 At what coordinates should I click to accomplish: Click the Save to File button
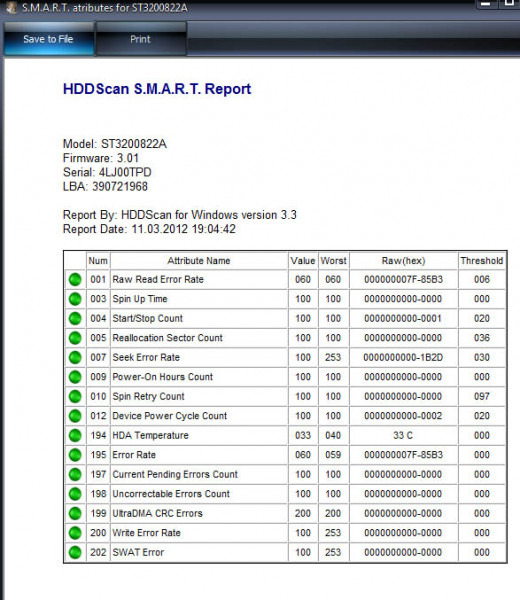coord(48,39)
